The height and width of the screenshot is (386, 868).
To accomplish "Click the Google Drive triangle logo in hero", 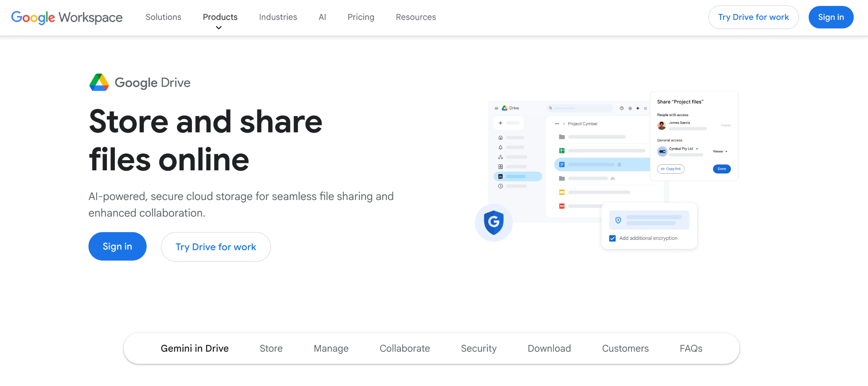I will (x=99, y=82).
